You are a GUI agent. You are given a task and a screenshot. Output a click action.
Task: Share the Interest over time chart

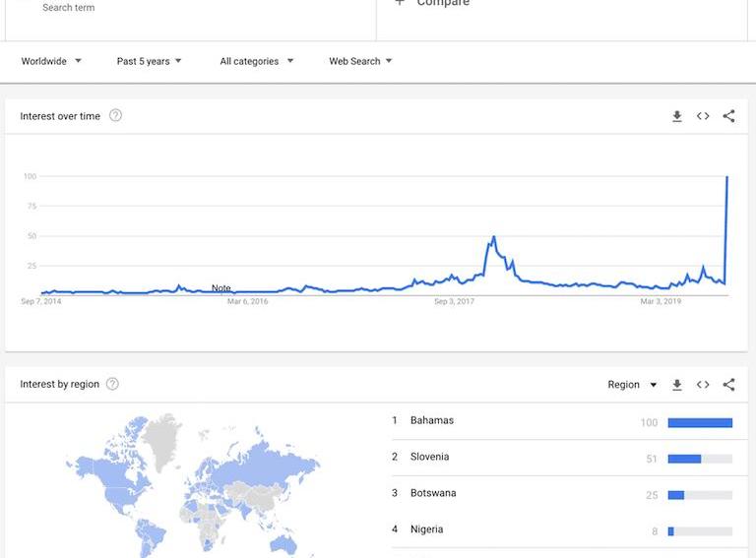[729, 116]
